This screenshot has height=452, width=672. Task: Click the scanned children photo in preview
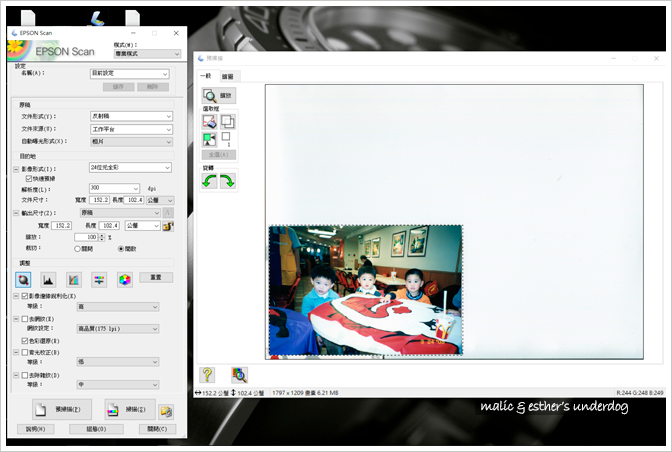(x=366, y=290)
